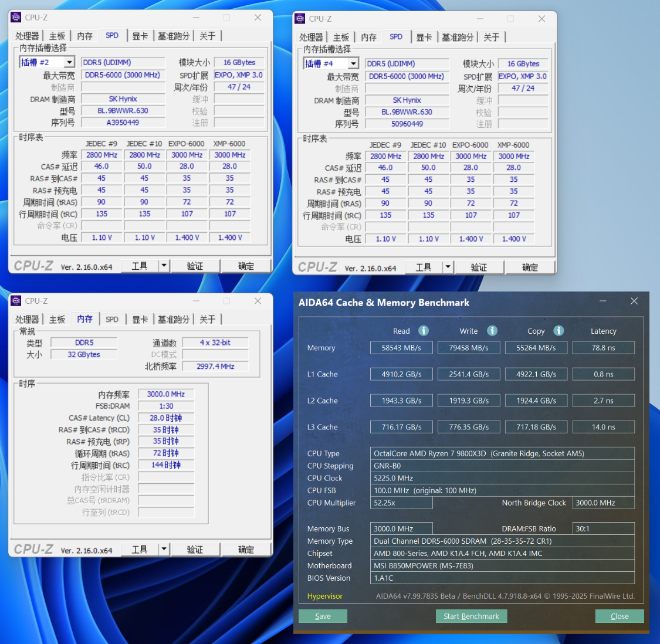Click 确定 button in slot #4 window
This screenshot has height=644, width=660.
pyautogui.click(x=530, y=267)
